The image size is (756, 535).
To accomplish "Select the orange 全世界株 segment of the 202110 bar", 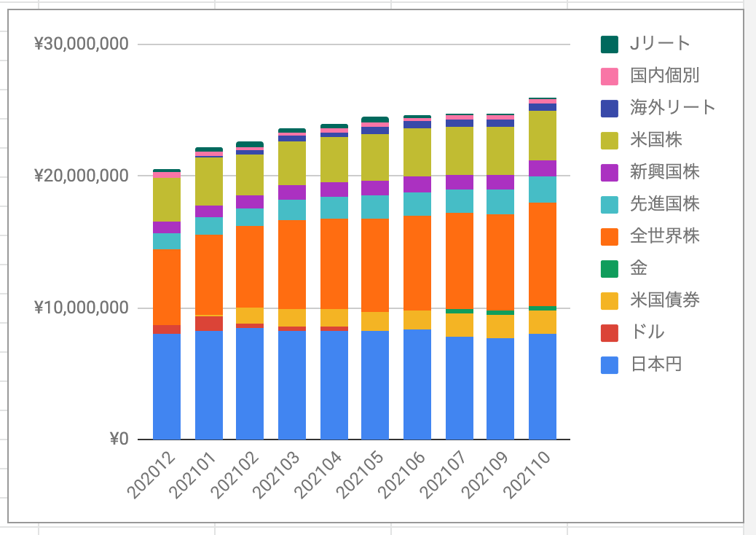I will click(543, 254).
